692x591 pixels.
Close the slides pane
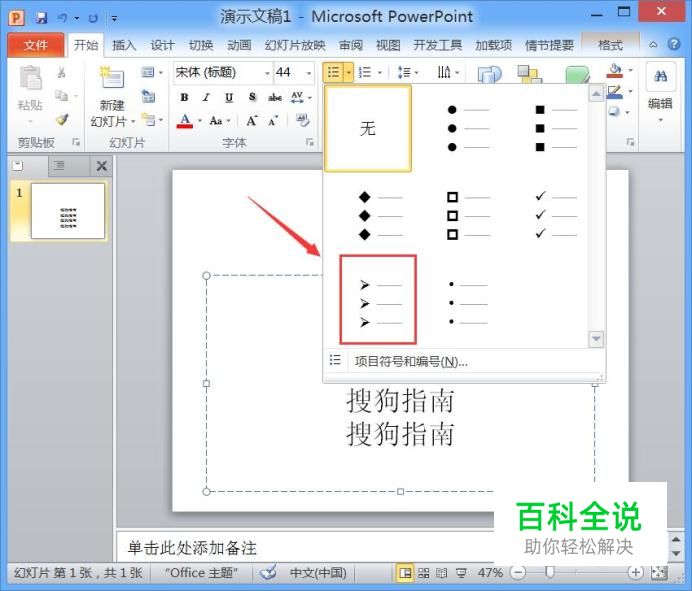pyautogui.click(x=102, y=166)
